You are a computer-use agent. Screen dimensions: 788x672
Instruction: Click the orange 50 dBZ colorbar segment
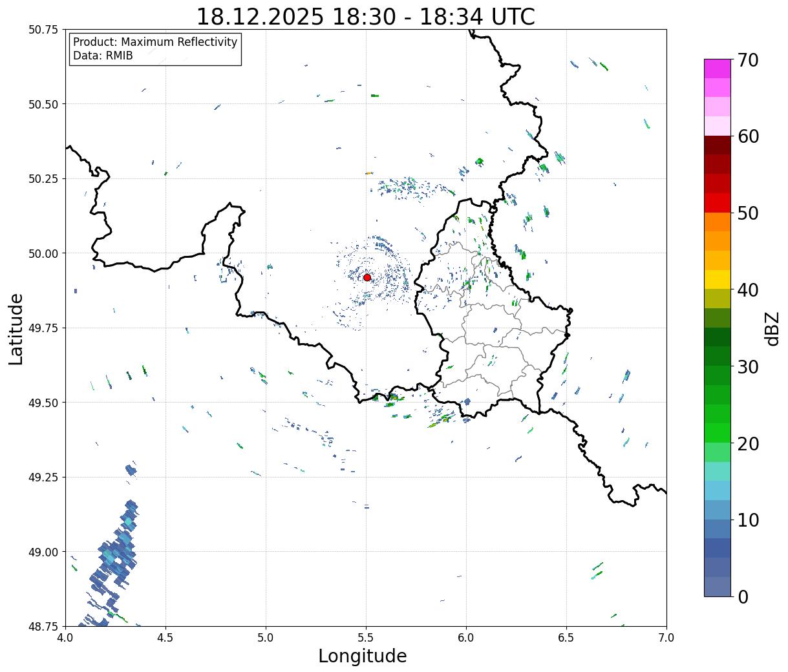(x=718, y=222)
